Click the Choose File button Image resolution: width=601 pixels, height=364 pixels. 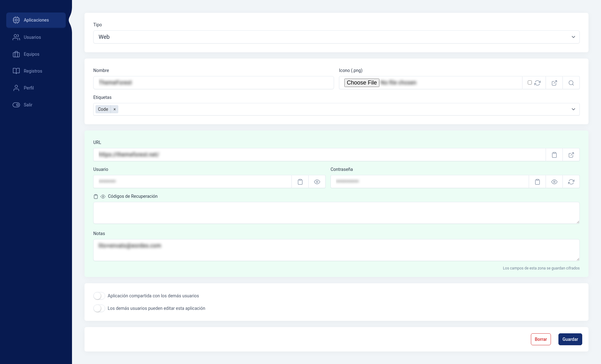click(x=362, y=83)
